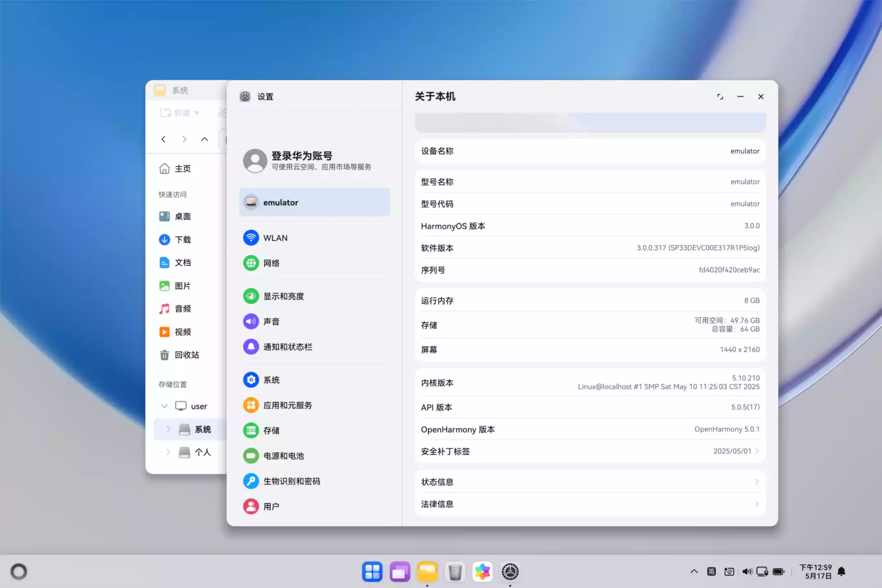Open the colorful gallery app in the dock
The height and width of the screenshot is (588, 882).
(482, 571)
